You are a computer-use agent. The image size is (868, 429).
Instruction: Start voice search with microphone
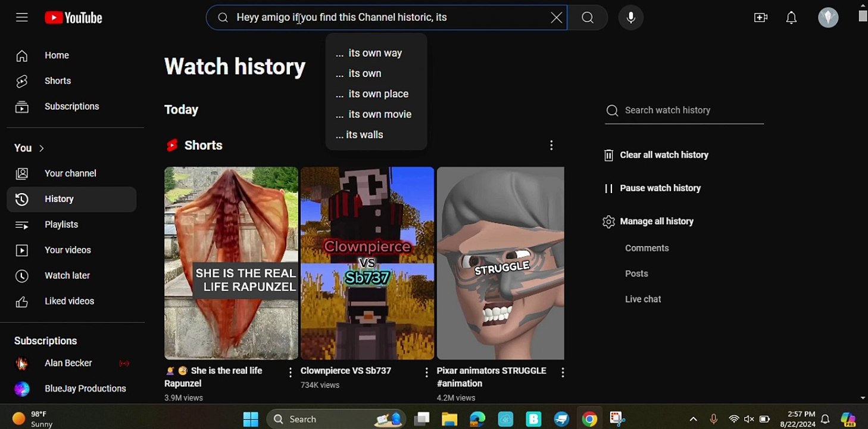pyautogui.click(x=631, y=18)
